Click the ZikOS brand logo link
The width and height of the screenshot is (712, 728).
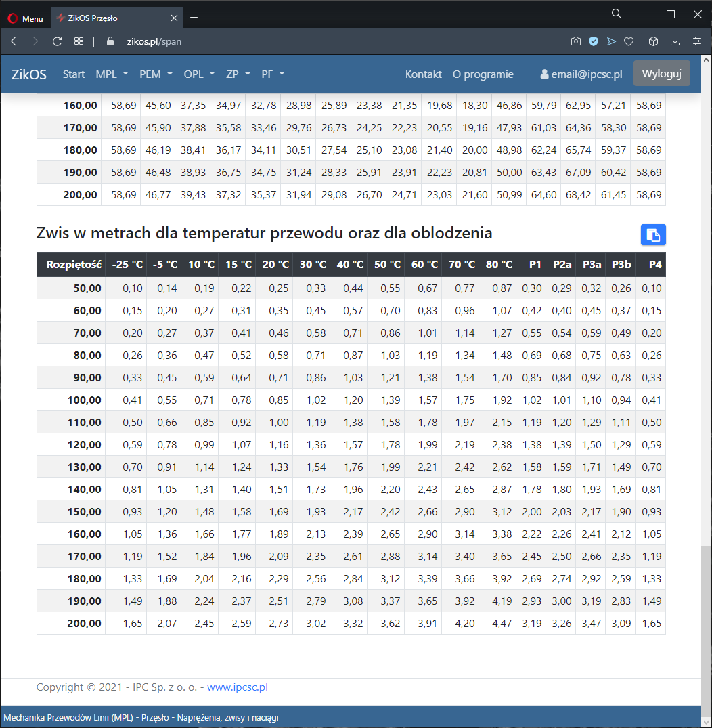pos(29,74)
